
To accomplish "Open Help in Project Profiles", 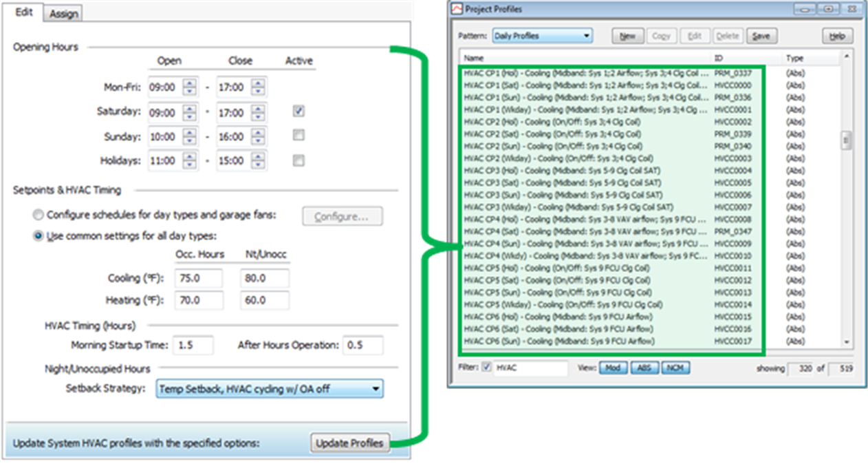I will point(837,36).
